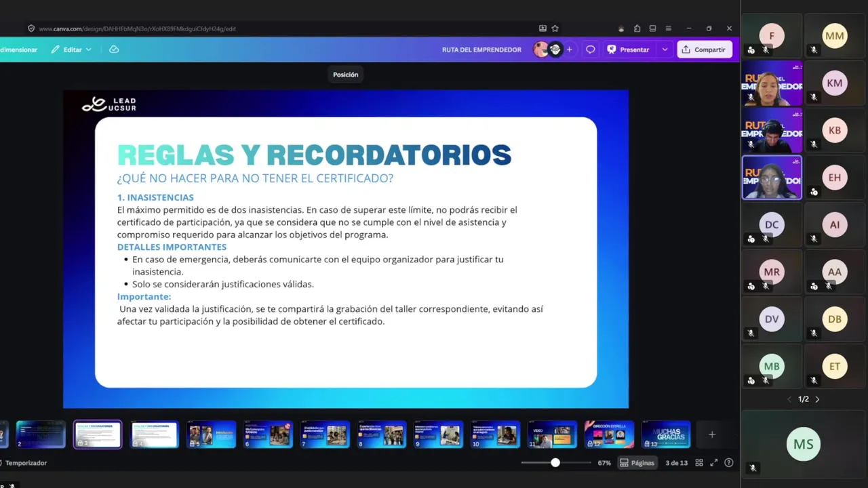The width and height of the screenshot is (868, 488).
Task: Select page 5 thumbnail
Action: 211,434
